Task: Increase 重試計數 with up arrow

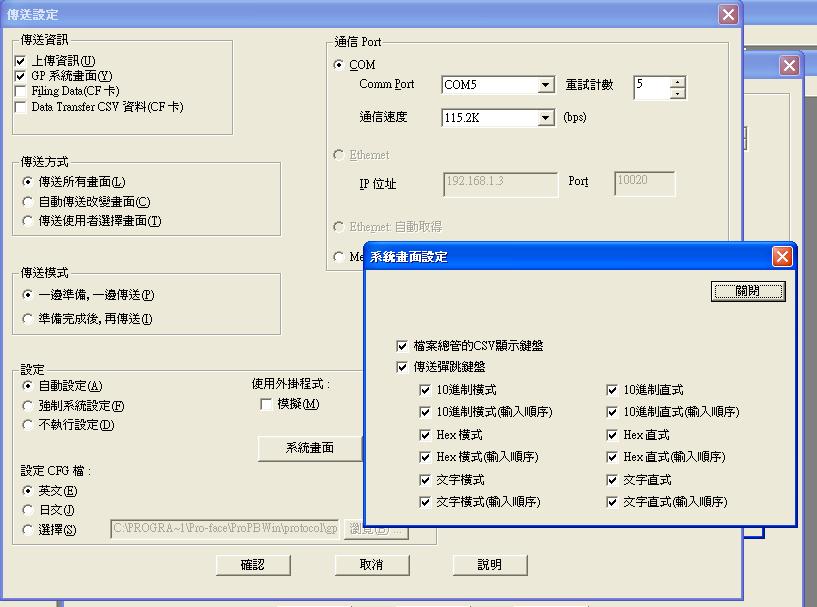Action: click(x=678, y=81)
